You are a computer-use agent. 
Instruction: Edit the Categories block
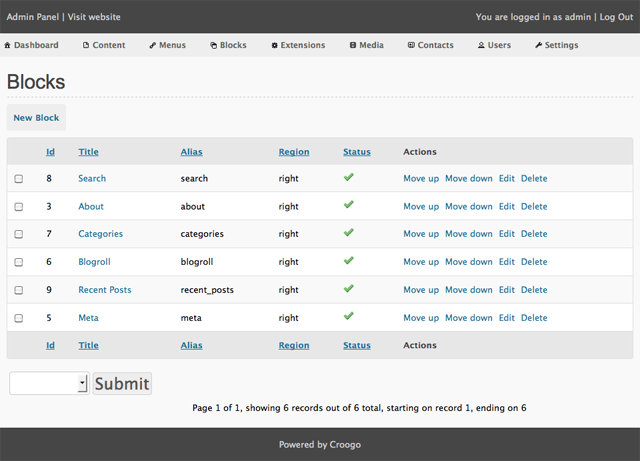click(x=507, y=234)
